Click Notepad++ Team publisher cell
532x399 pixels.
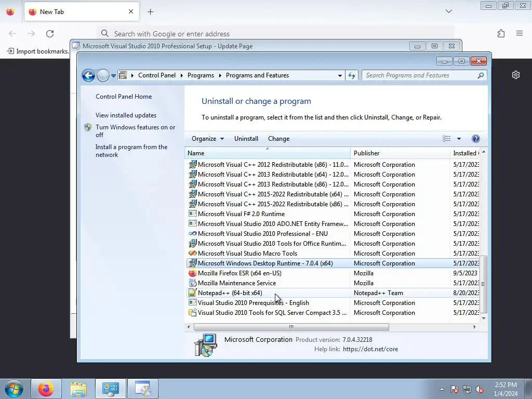pos(378,293)
